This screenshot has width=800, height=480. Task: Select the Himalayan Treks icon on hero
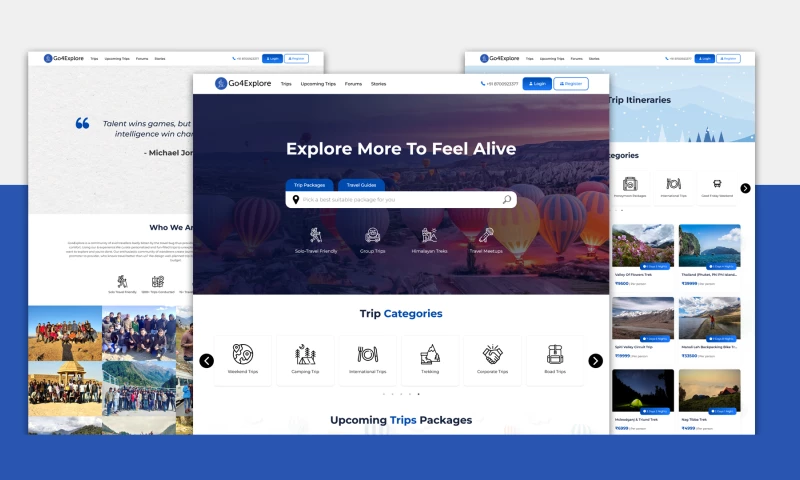tap(429, 235)
